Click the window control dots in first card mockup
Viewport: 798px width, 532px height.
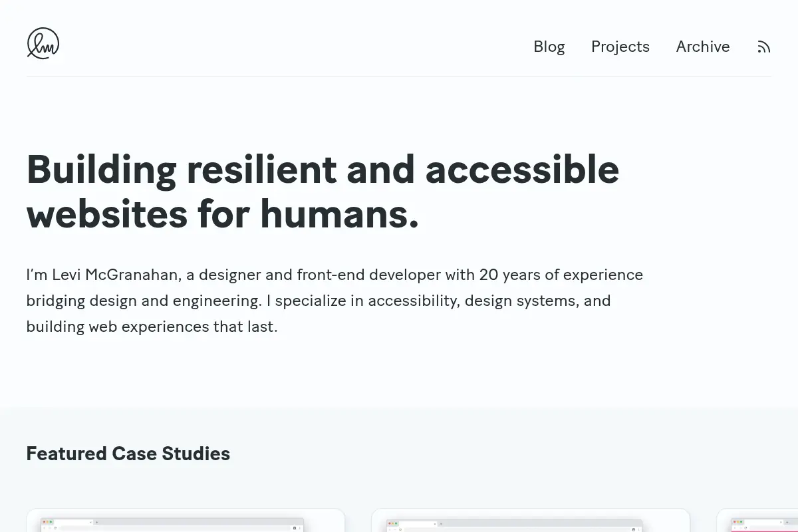tap(47, 522)
